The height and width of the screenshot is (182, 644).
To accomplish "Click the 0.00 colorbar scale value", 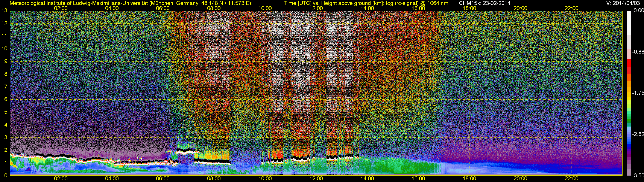I will pos(639,10).
